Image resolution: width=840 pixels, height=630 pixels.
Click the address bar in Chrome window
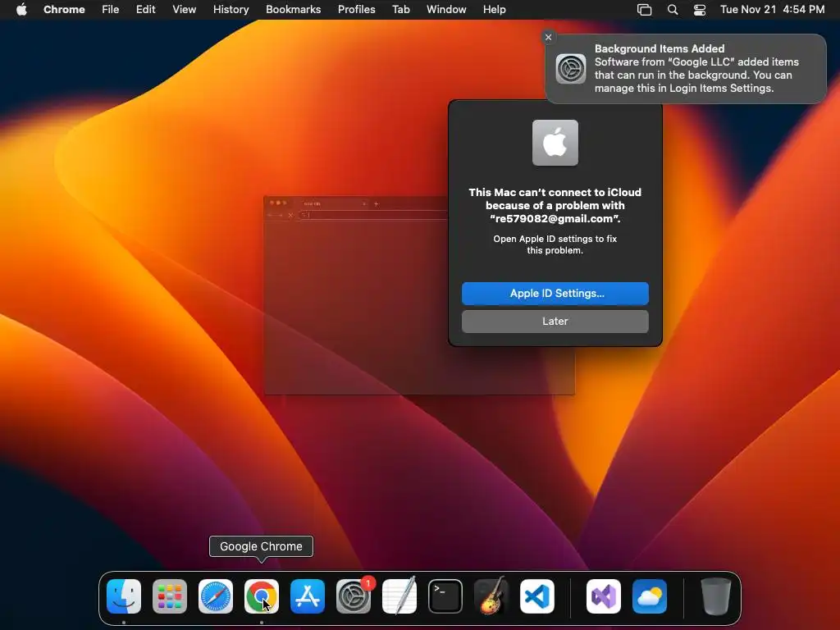tap(375, 215)
